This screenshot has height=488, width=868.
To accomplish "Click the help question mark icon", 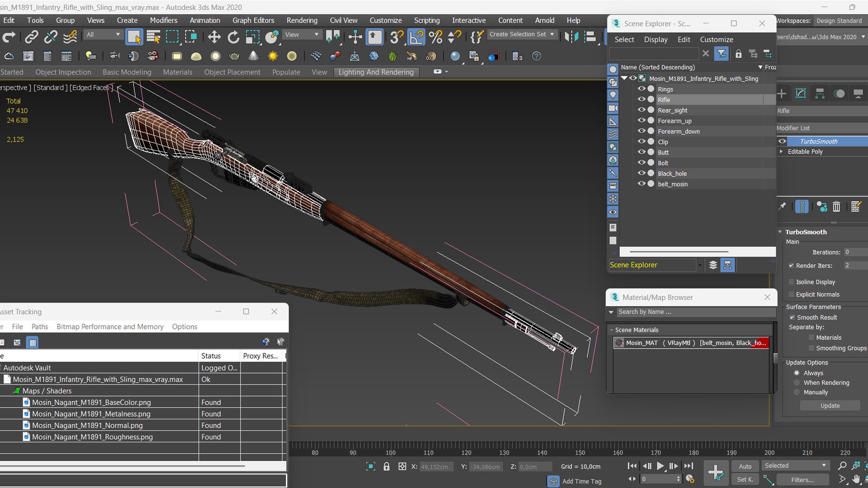I will [537, 56].
